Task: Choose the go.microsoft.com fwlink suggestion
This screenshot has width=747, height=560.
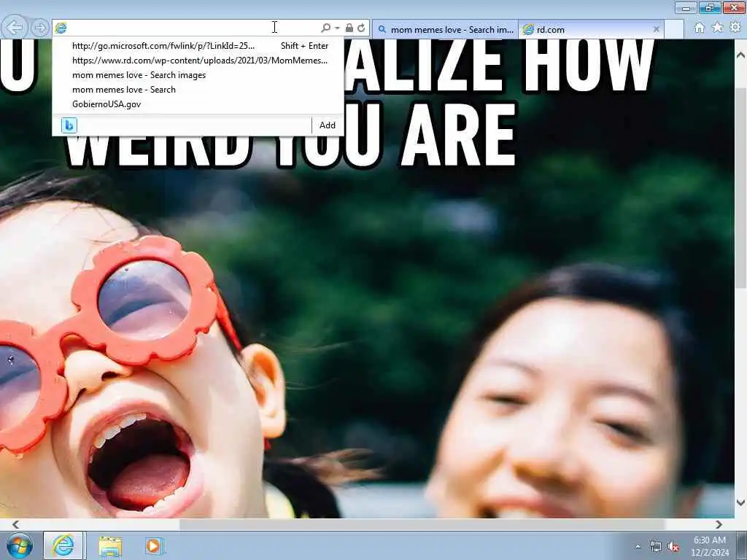Action: [198, 46]
